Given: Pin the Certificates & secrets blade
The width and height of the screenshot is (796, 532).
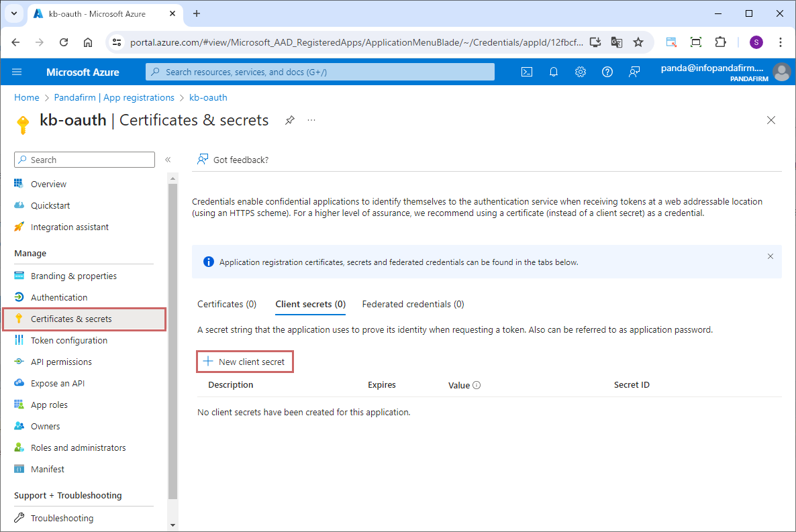Looking at the screenshot, I should tap(289, 120).
